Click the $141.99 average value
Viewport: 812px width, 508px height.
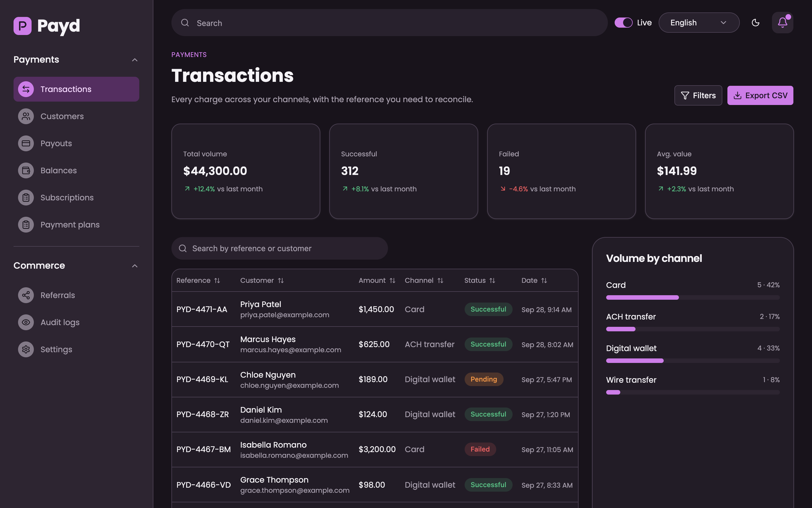click(676, 171)
